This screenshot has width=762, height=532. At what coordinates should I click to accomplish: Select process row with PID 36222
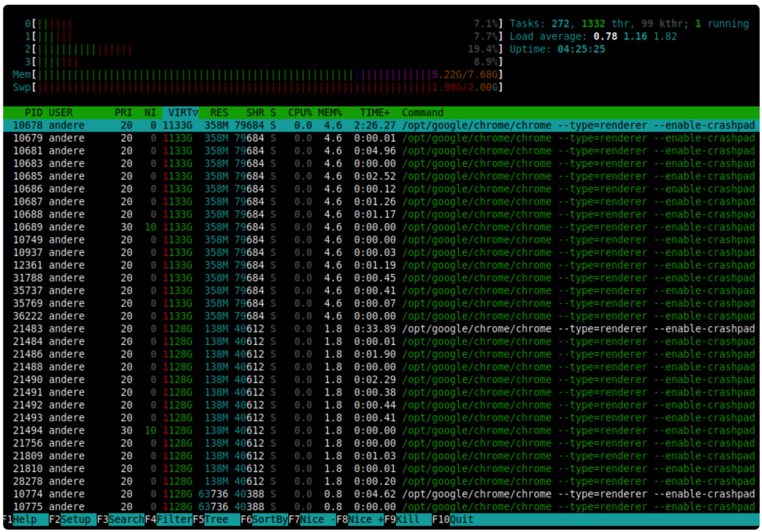click(x=381, y=316)
